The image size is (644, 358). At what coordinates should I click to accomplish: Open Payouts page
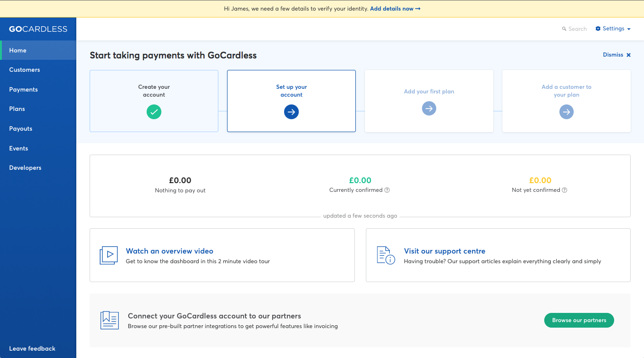(38, 128)
